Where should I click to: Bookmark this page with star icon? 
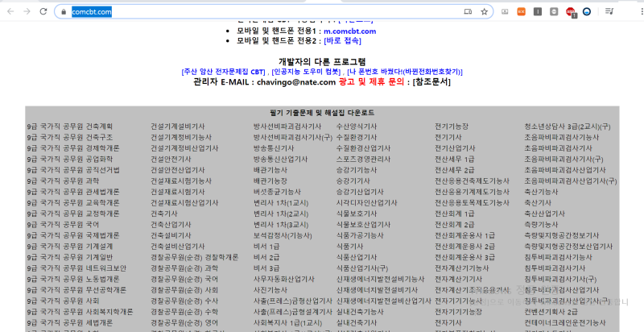485,12
